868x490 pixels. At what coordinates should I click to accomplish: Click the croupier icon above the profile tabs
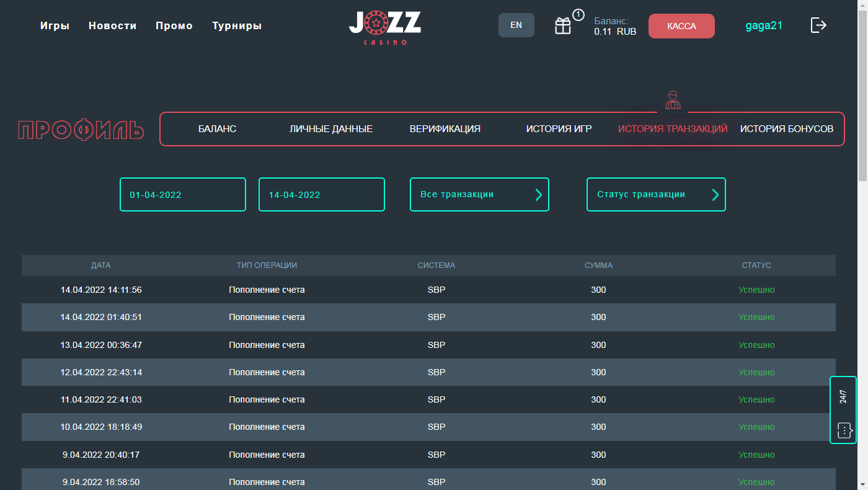[673, 100]
